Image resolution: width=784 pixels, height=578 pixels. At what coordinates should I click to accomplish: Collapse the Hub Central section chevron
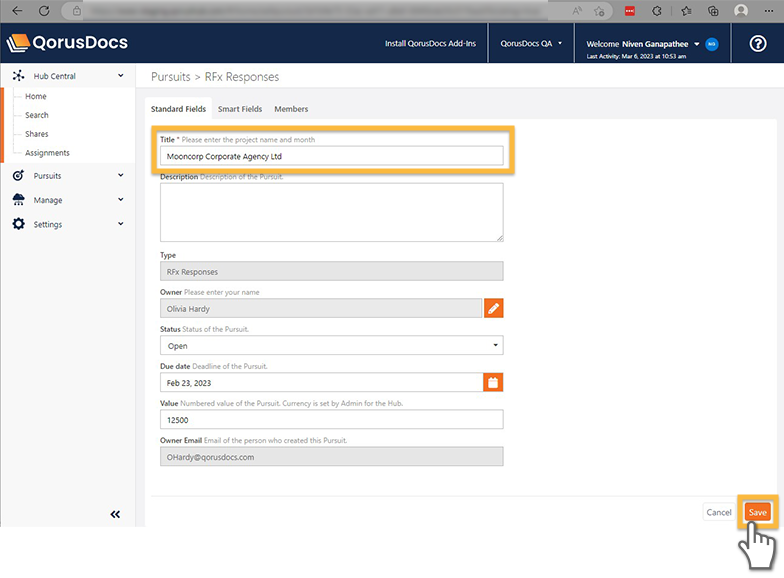coord(120,76)
